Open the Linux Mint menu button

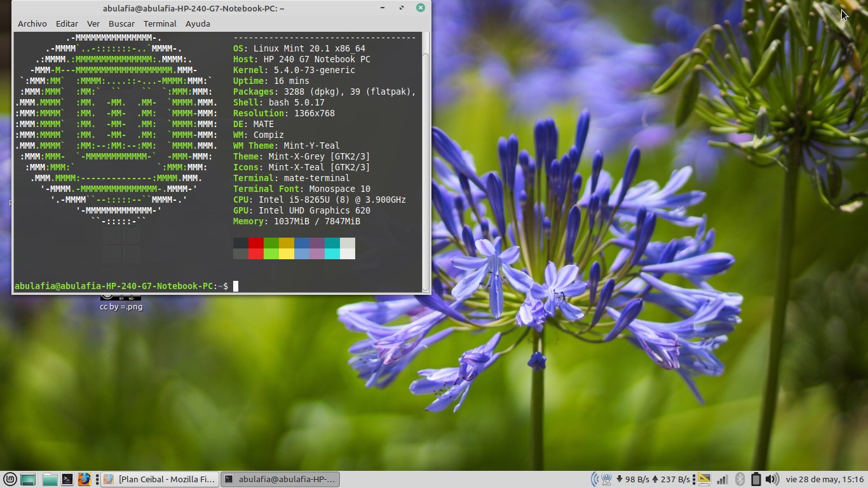10,480
